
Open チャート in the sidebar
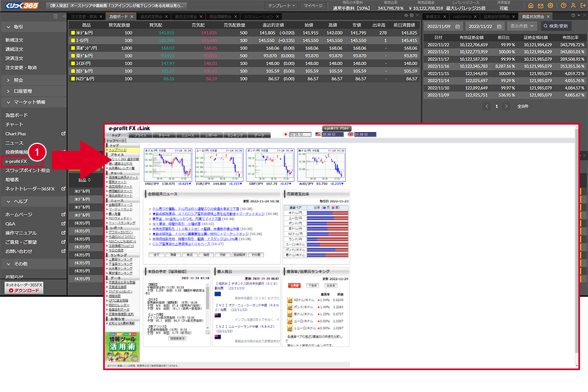tap(14, 125)
